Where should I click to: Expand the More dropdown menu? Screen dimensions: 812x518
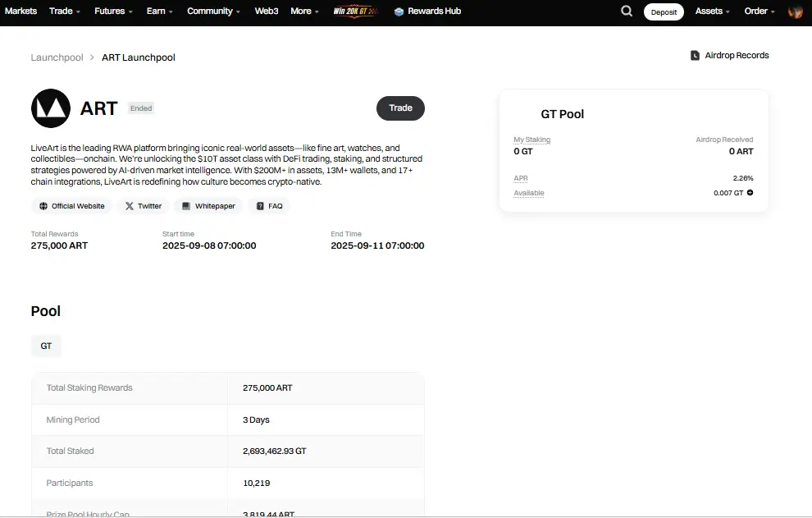tap(304, 11)
